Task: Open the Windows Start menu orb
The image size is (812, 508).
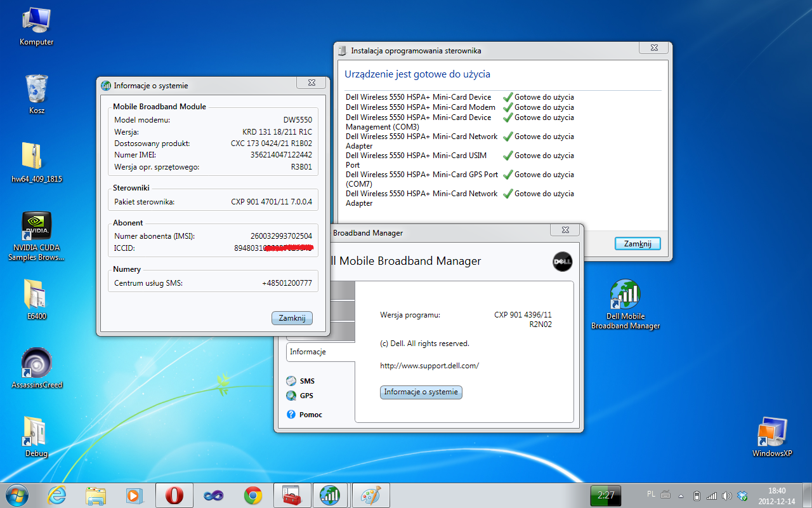Action: pyautogui.click(x=17, y=495)
